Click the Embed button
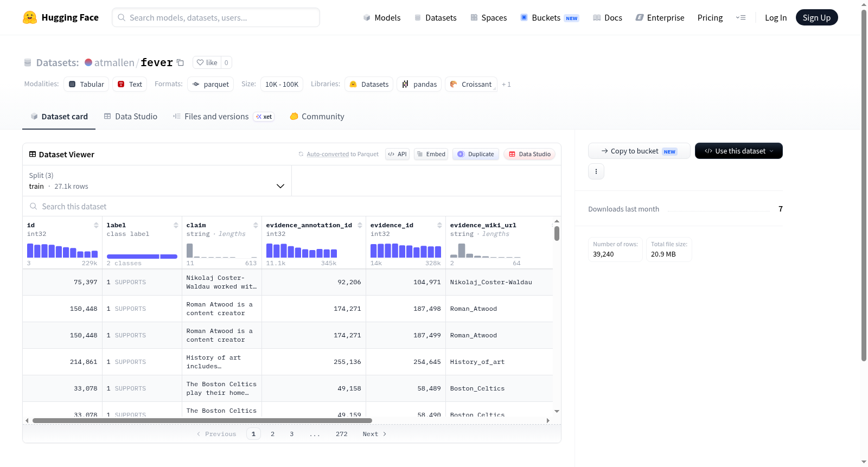 tap(431, 154)
